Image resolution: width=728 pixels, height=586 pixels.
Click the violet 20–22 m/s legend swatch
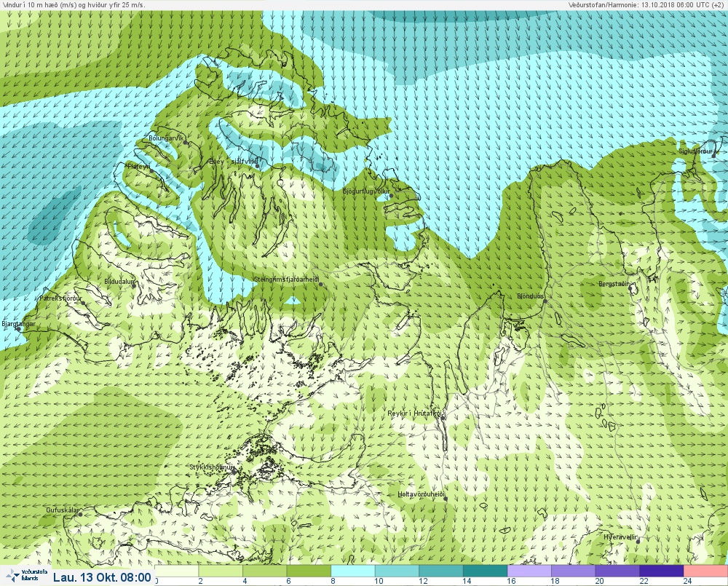pyautogui.click(x=617, y=571)
